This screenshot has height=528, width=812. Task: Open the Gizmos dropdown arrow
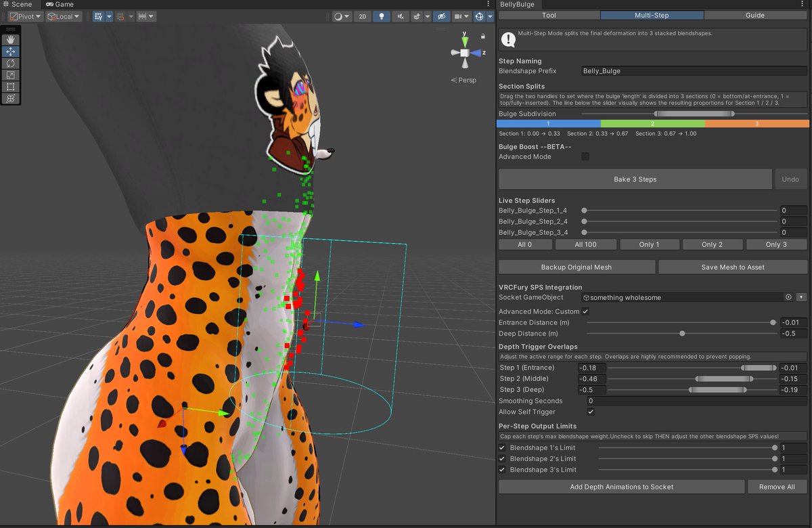tap(489, 16)
